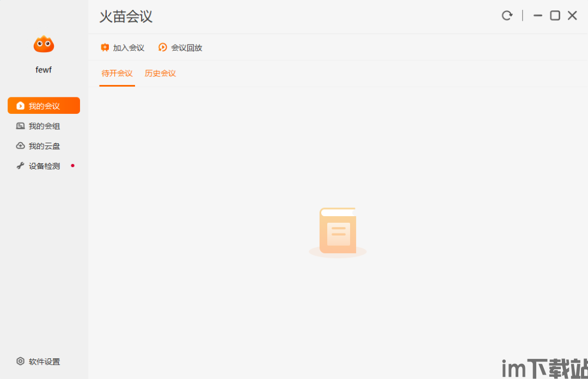
Task: Click the 软件设置 gear icon
Action: coord(20,361)
